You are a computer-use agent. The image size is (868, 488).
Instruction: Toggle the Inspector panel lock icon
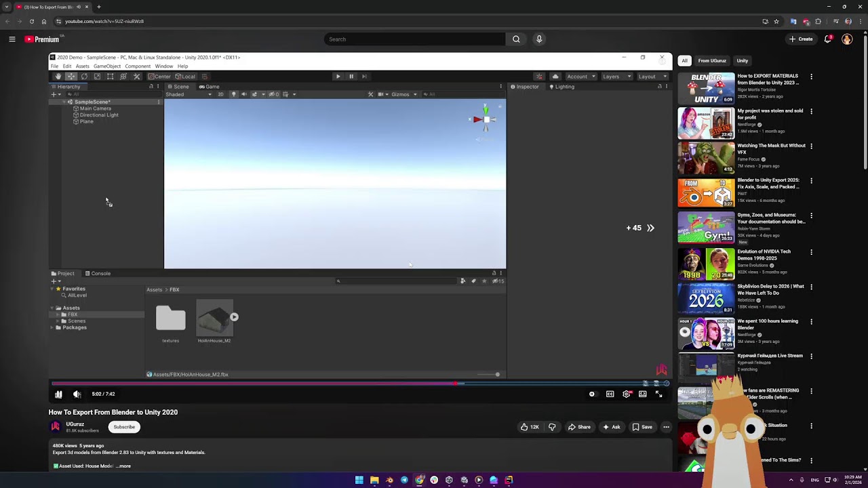click(x=659, y=87)
